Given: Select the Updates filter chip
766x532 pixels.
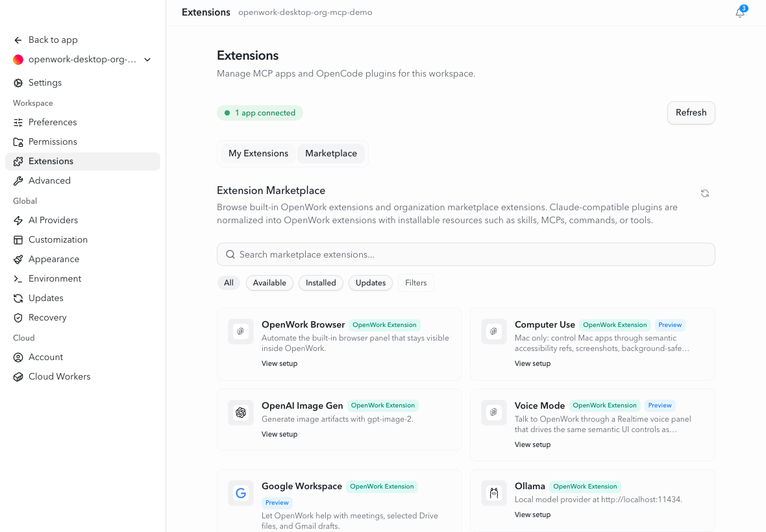Looking at the screenshot, I should point(371,283).
